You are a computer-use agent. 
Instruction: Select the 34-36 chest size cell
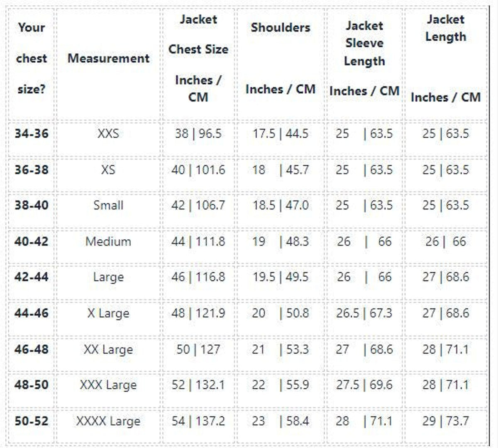coord(32,134)
